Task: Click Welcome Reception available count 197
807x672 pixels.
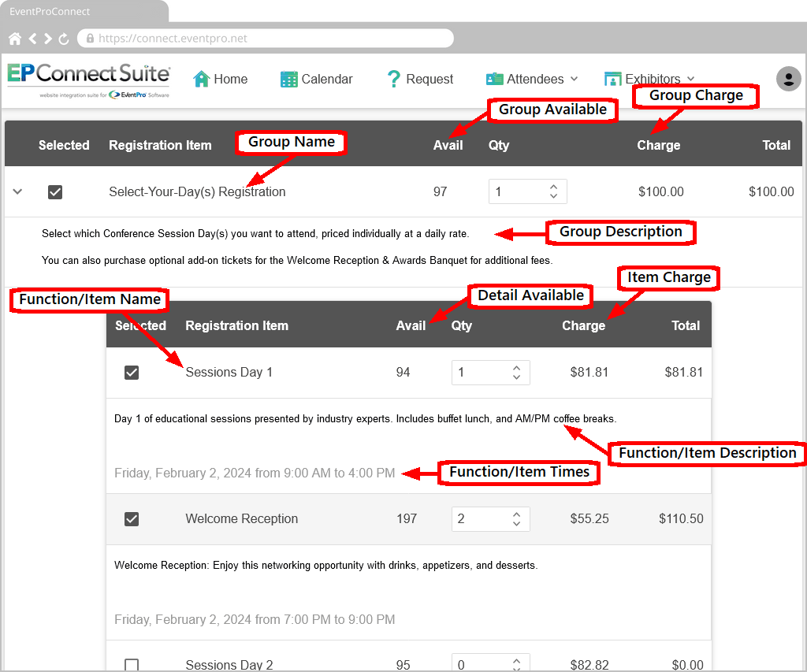Action: point(407,518)
